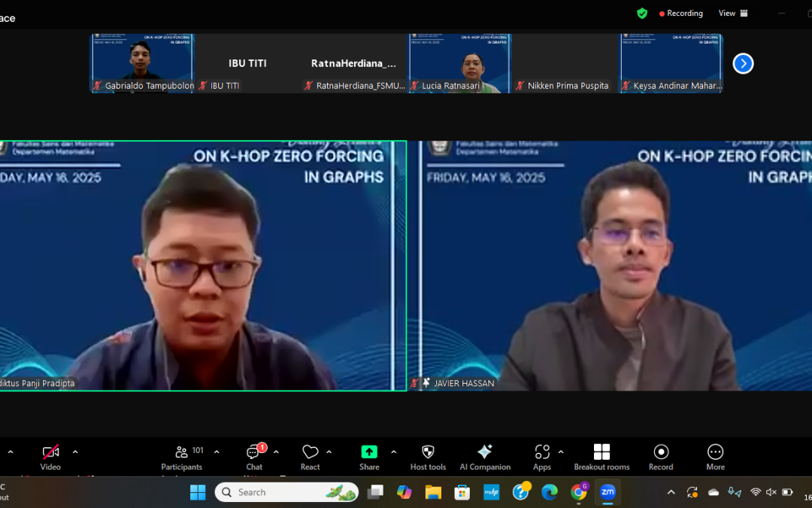Open the Chat panel

pyautogui.click(x=253, y=456)
